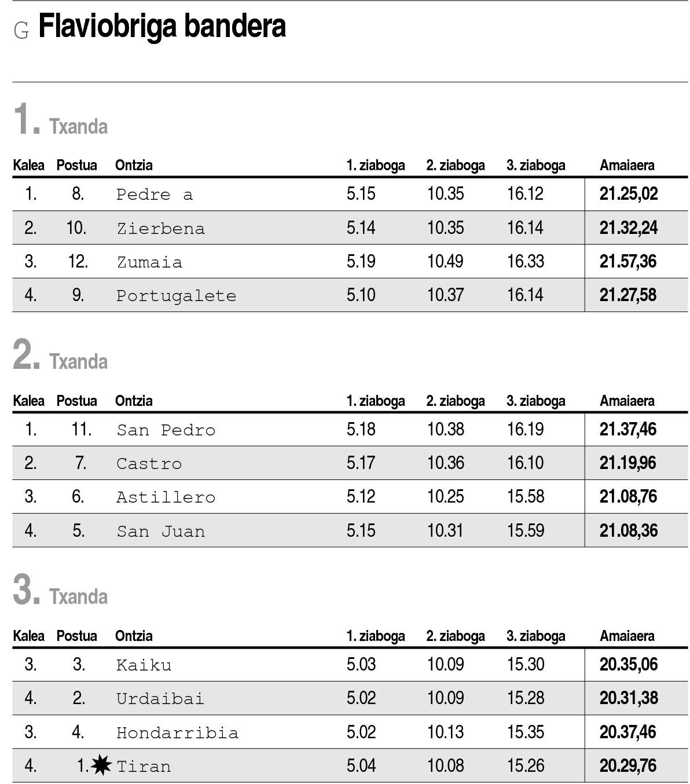
Task: Select the 1. Txanda heading
Action: [60, 119]
